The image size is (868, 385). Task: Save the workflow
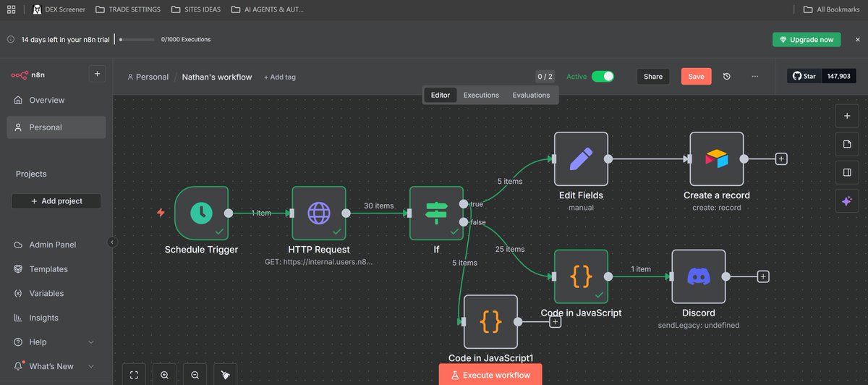[x=696, y=76]
